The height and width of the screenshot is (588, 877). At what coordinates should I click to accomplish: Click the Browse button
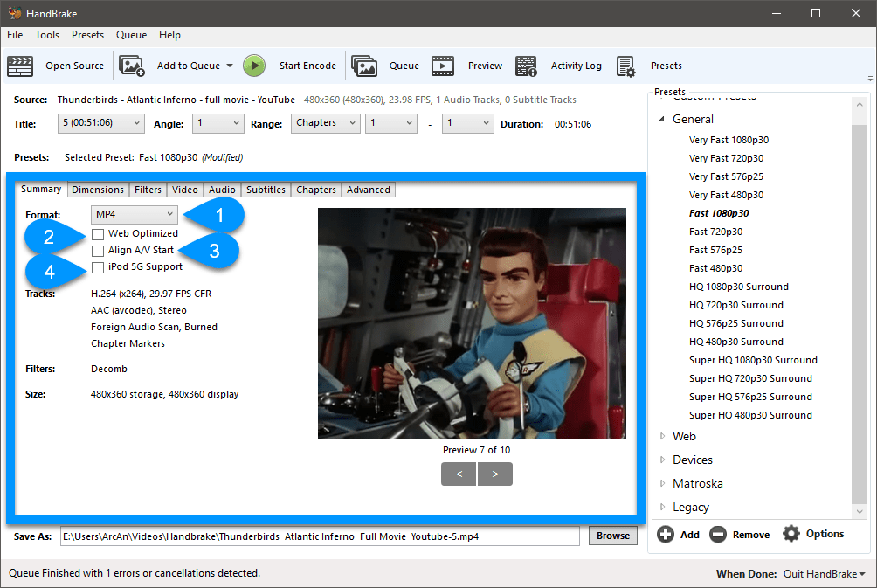pyautogui.click(x=613, y=536)
